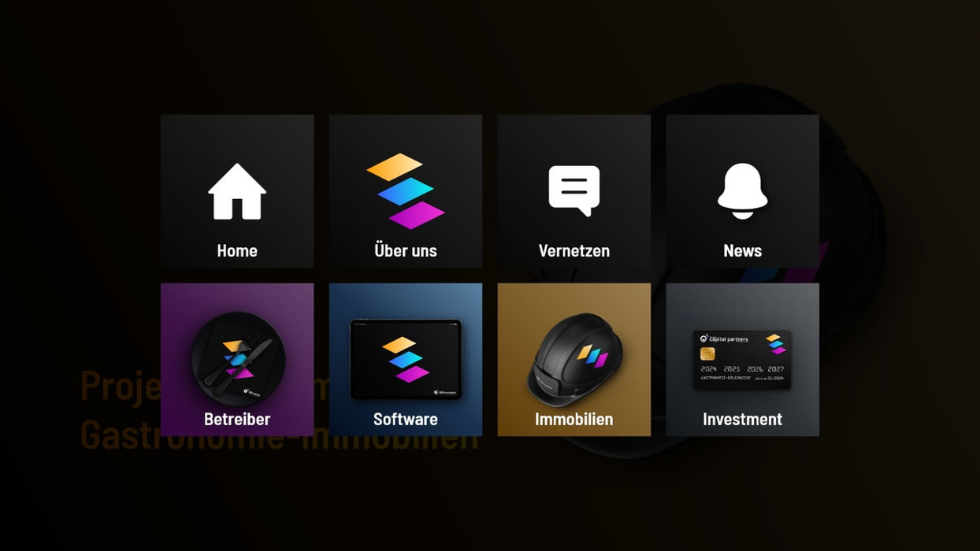Click the Betreiber label on purple tile
Image resolution: width=980 pixels, height=551 pixels.
(237, 419)
